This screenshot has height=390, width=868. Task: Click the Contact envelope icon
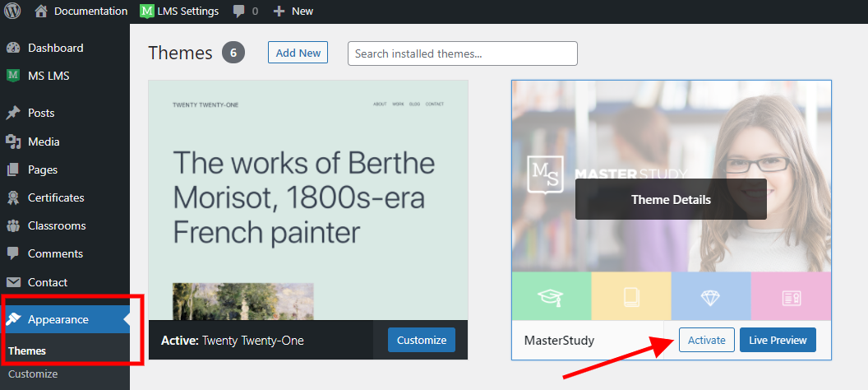[13, 282]
